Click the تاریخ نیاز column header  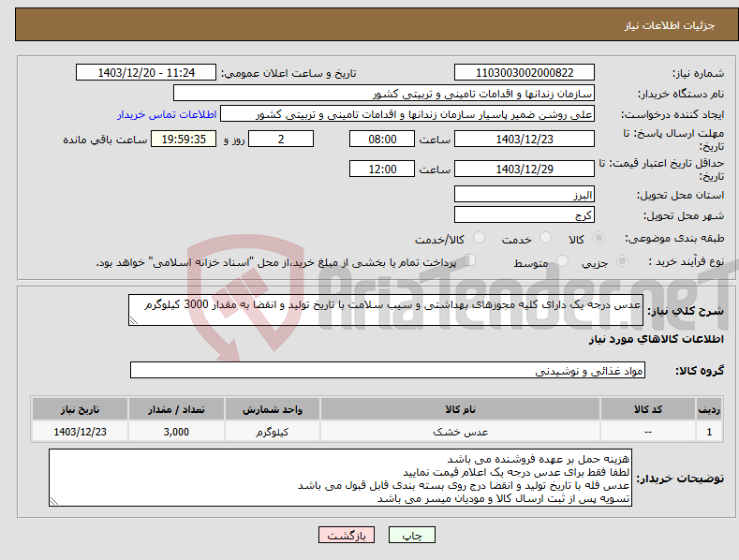click(x=81, y=409)
